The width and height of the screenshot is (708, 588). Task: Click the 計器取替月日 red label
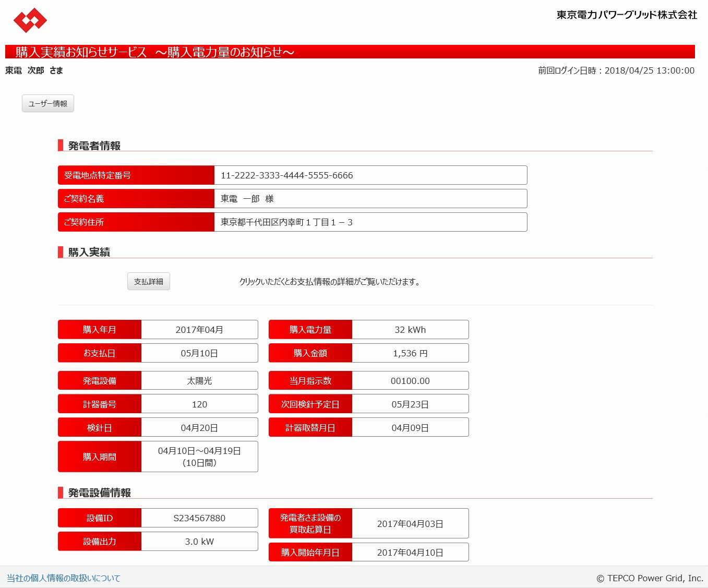pos(310,428)
